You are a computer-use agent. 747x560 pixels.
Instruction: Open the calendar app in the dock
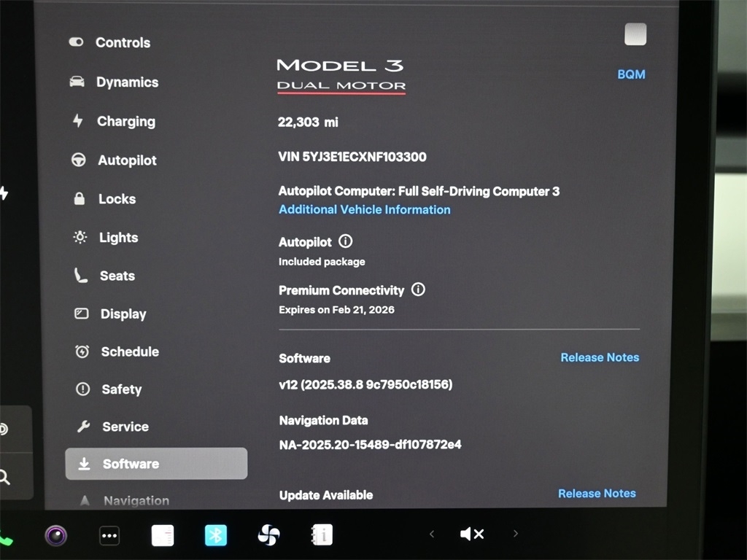[163, 535]
